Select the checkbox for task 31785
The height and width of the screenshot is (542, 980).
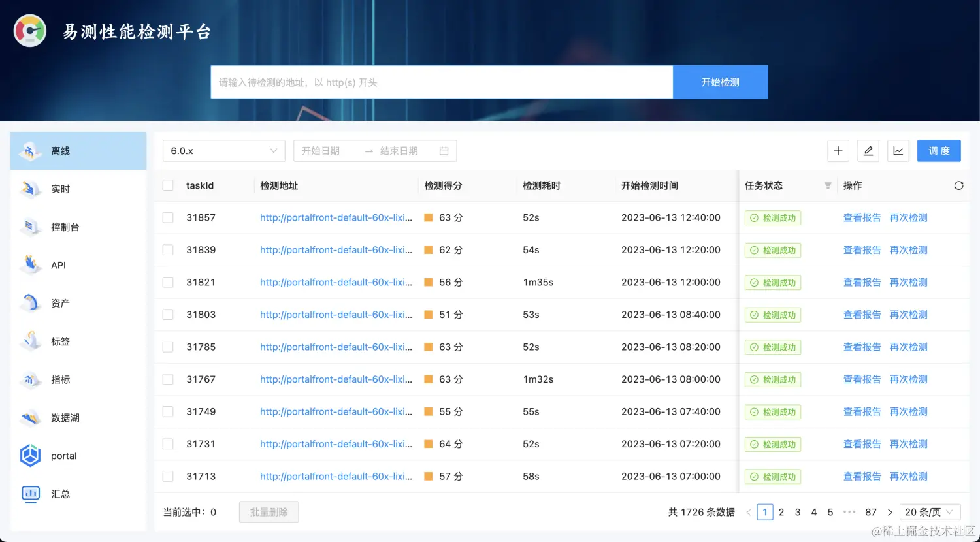pyautogui.click(x=168, y=347)
